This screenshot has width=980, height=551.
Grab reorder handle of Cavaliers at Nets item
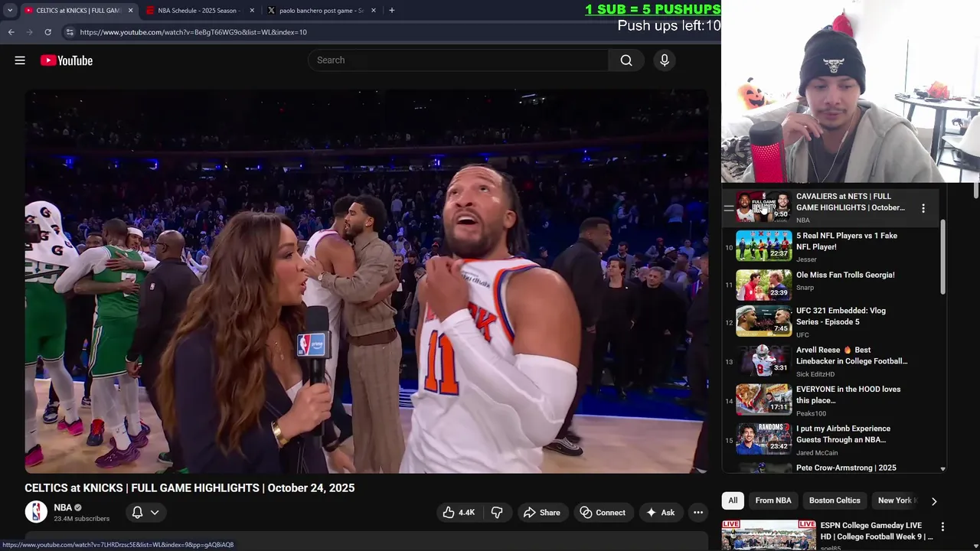click(x=729, y=208)
